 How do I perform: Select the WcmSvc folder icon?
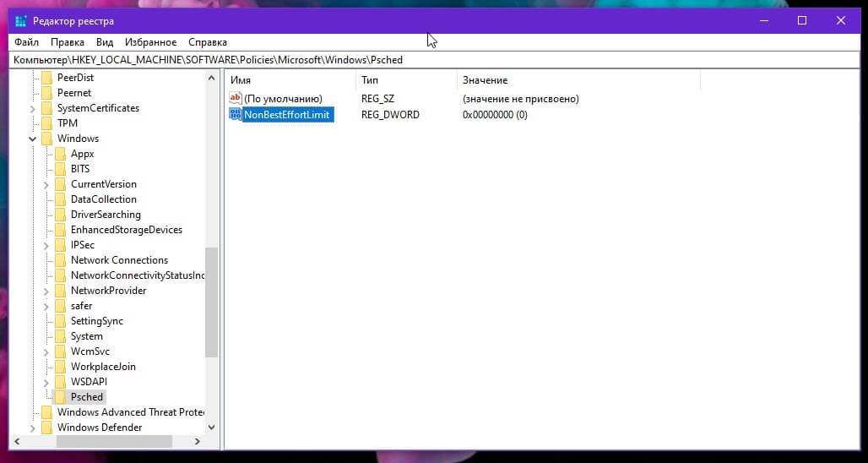point(60,351)
